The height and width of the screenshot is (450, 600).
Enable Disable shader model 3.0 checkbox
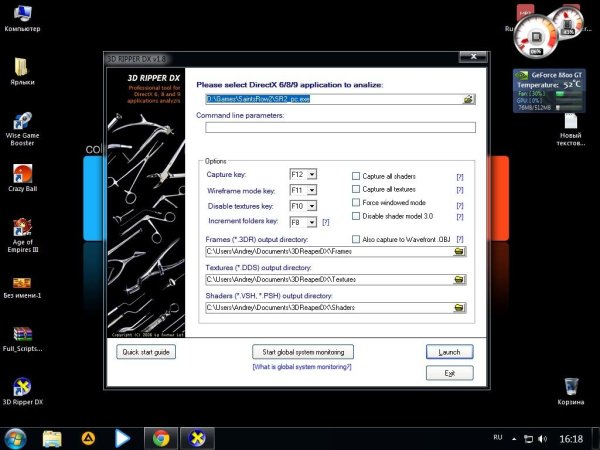coord(356,216)
